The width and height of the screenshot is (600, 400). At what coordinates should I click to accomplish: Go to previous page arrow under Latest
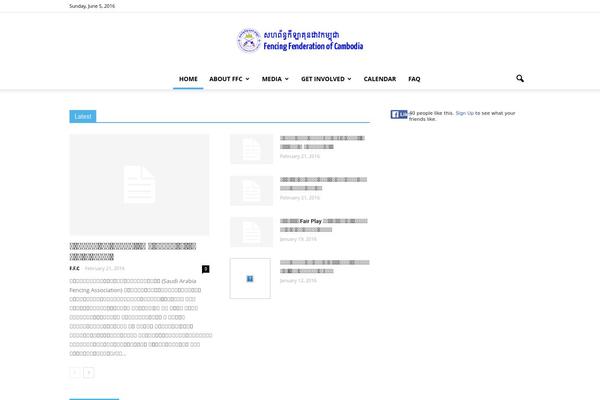pos(75,372)
